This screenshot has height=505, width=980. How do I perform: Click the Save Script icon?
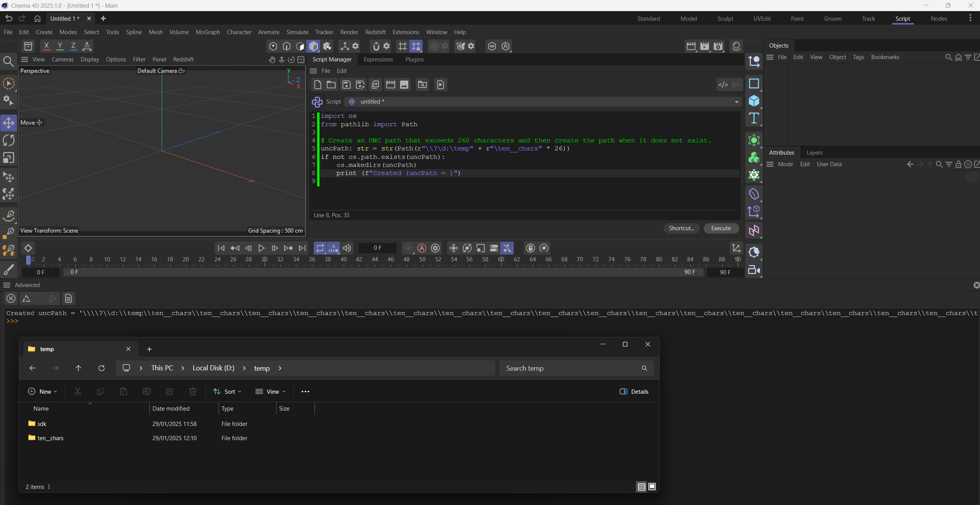pos(346,85)
